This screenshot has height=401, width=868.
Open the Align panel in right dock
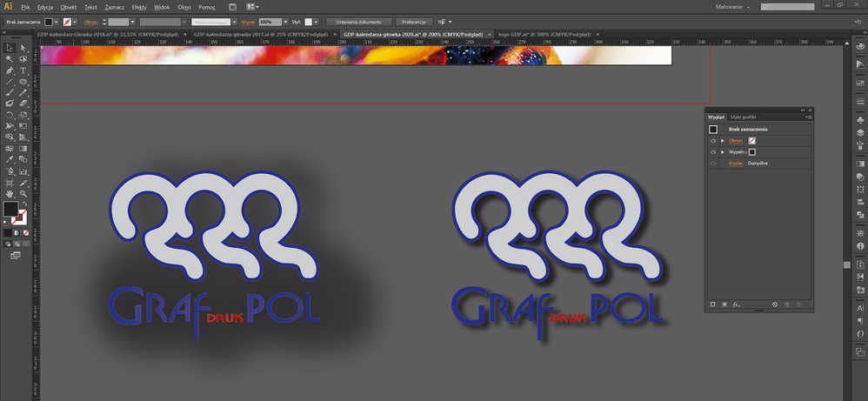(x=859, y=202)
